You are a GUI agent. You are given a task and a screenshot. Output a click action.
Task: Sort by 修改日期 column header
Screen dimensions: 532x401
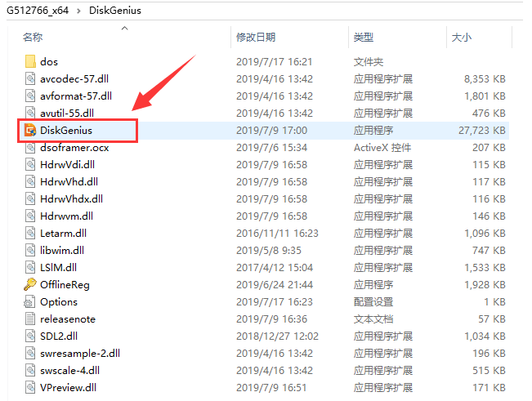click(x=255, y=37)
